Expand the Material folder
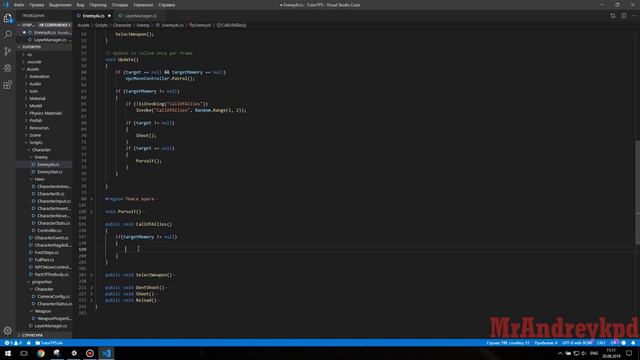 (x=37, y=98)
